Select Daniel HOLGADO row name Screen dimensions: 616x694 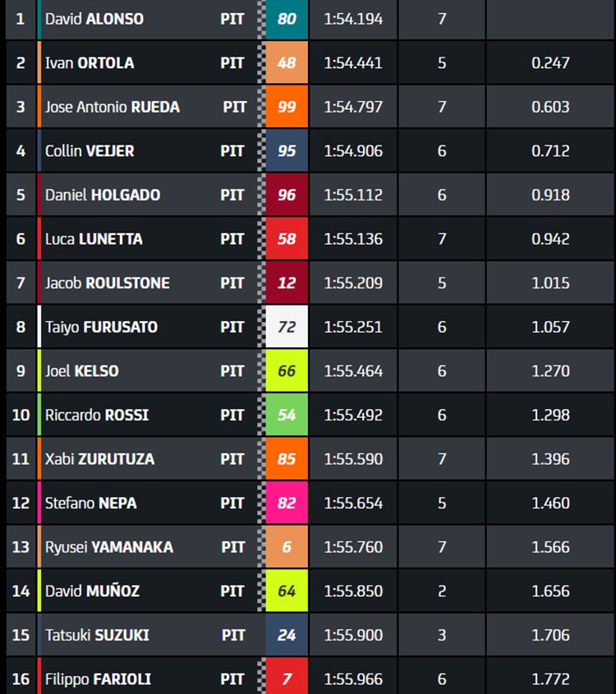tap(103, 195)
